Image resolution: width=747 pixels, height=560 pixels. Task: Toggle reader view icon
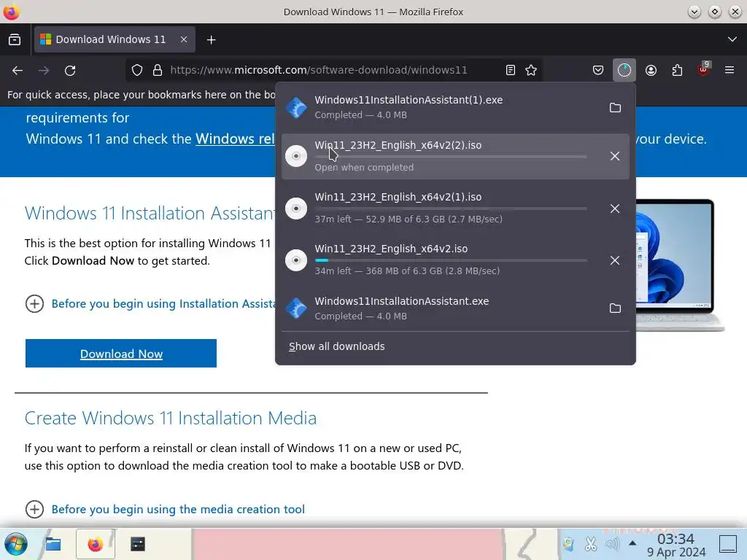coord(510,71)
